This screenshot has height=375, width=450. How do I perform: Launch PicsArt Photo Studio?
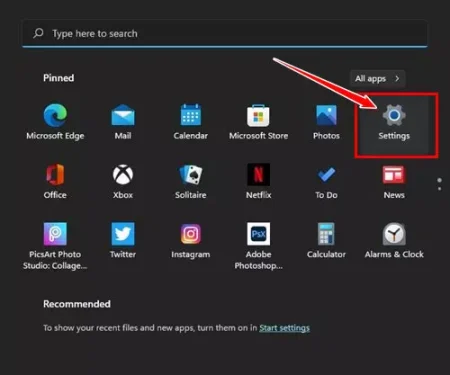point(55,246)
